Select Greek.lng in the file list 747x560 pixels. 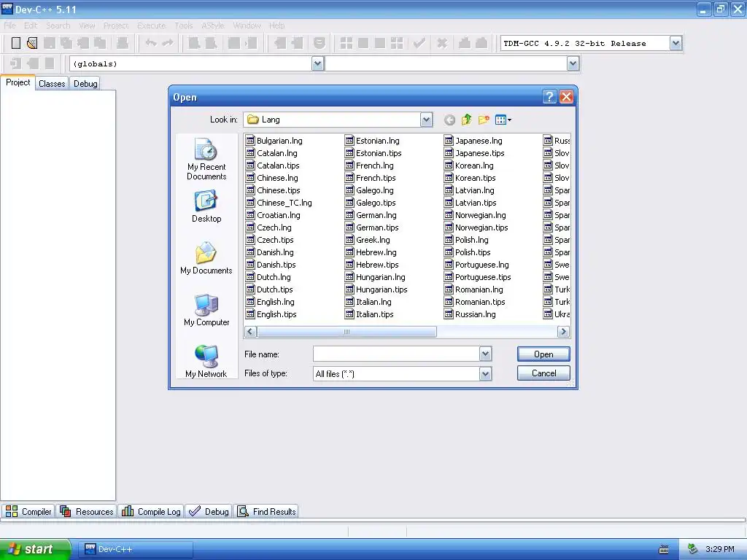pyautogui.click(x=368, y=240)
